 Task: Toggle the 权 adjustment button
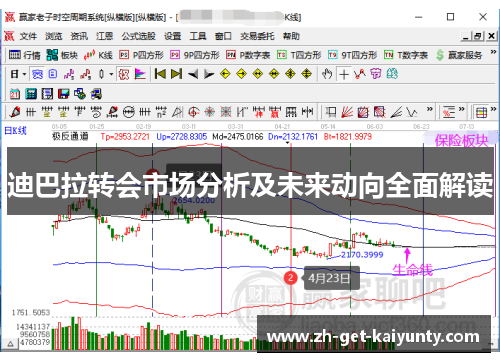coord(124,74)
